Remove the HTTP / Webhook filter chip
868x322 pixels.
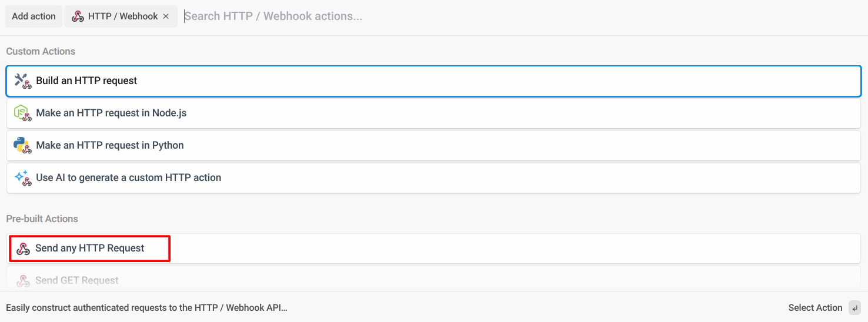tap(166, 16)
